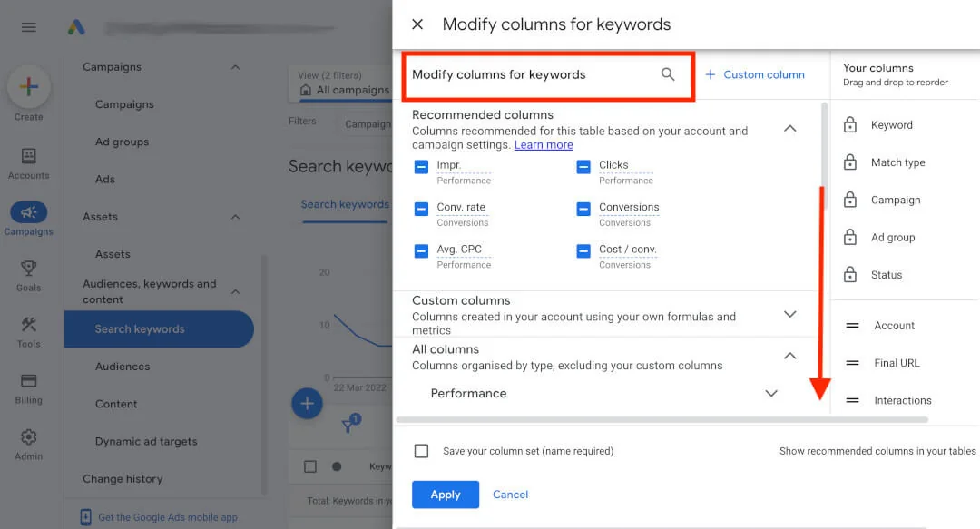
Task: Click the Campaign filter chip
Action: 367,123
